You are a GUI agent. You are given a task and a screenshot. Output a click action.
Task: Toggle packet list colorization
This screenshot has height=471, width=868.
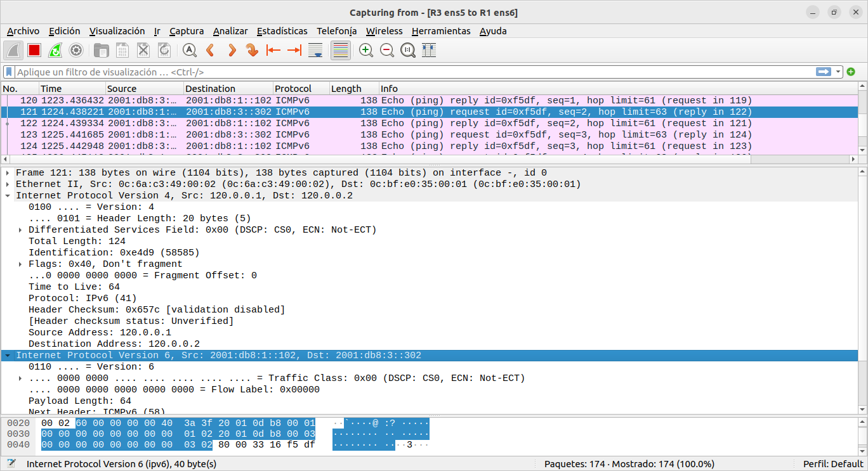click(341, 50)
